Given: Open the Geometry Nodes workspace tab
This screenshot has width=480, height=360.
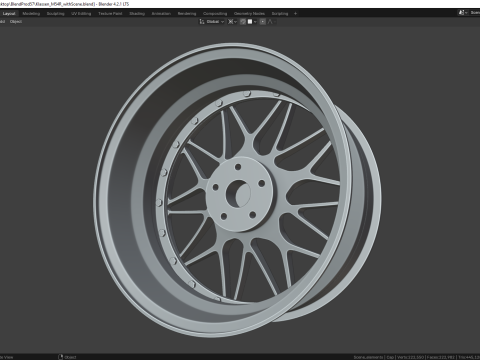Looking at the screenshot, I should tap(249, 14).
